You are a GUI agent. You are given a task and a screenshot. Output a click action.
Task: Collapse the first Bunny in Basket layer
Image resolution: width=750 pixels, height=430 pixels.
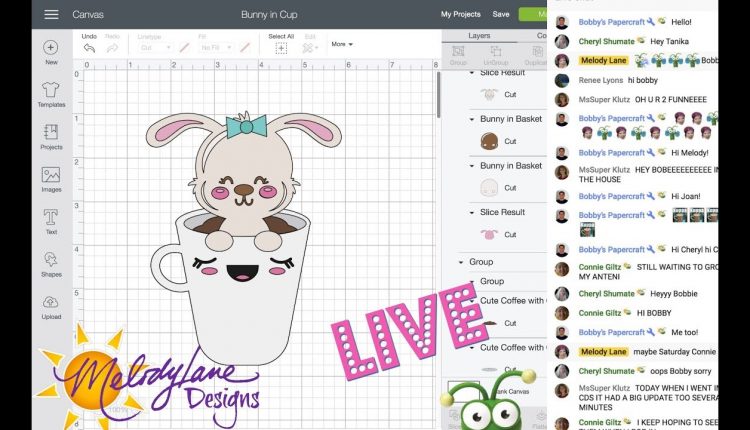tap(472, 119)
